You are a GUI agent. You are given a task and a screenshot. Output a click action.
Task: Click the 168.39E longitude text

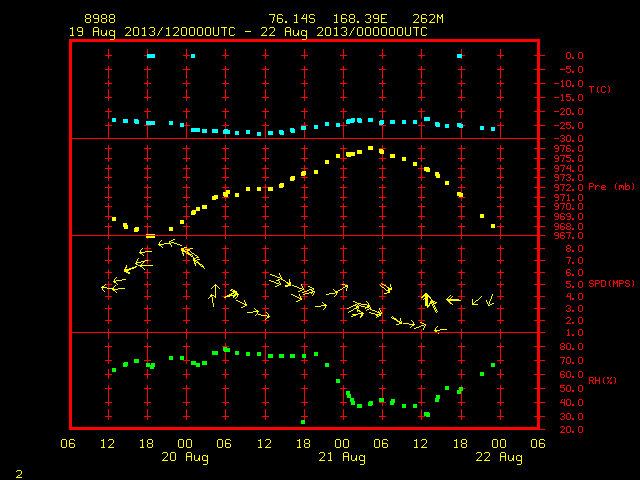pos(360,19)
